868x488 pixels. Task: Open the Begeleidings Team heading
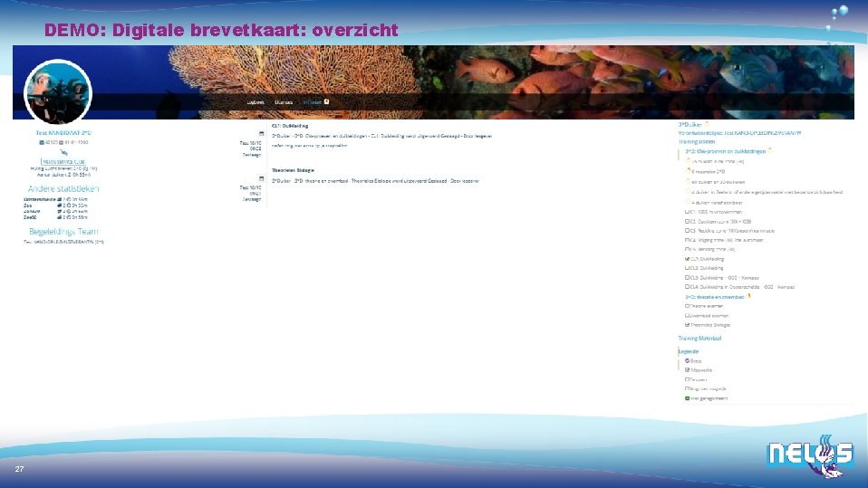(x=63, y=231)
